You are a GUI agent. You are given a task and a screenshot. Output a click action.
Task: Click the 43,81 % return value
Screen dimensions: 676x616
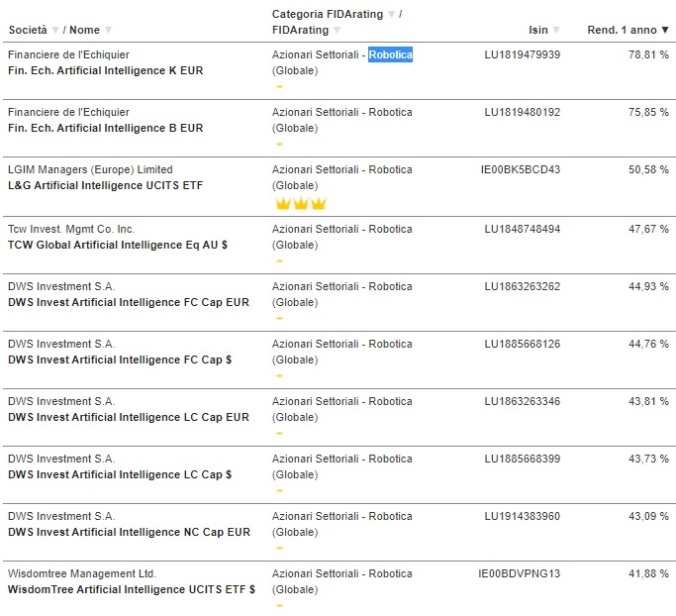(x=648, y=401)
